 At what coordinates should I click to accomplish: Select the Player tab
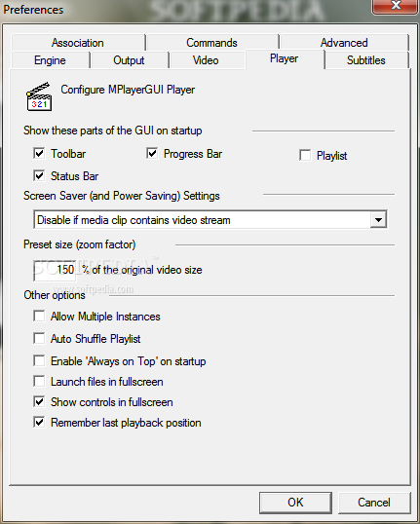pyautogui.click(x=285, y=58)
